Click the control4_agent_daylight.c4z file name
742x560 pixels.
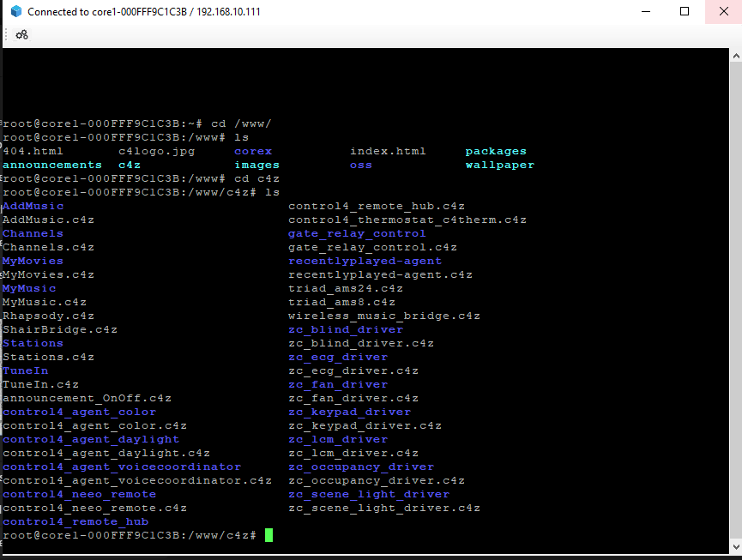pos(106,453)
